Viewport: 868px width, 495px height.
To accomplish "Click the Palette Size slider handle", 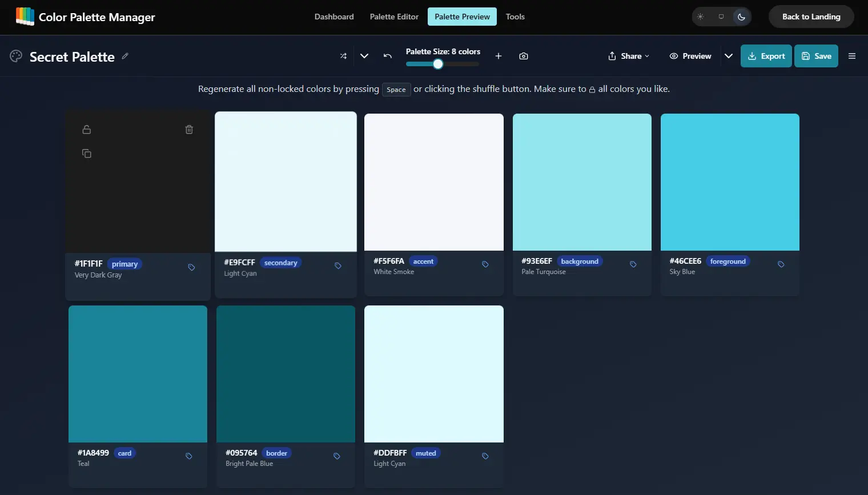I will (438, 64).
